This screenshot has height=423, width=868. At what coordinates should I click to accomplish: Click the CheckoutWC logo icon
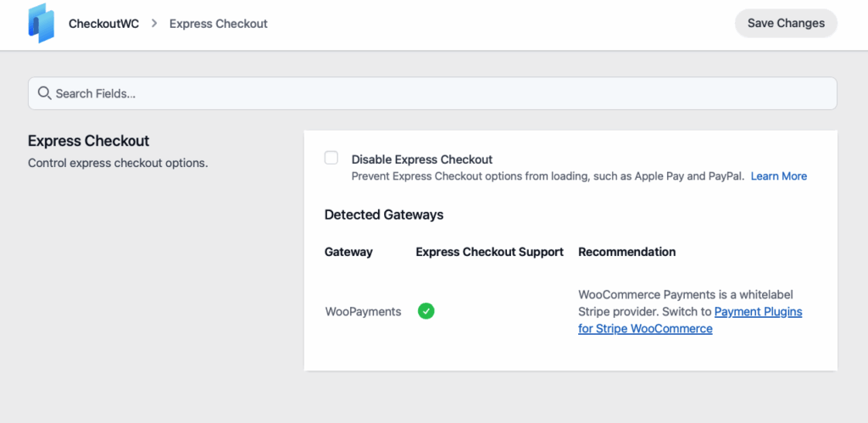(x=42, y=23)
